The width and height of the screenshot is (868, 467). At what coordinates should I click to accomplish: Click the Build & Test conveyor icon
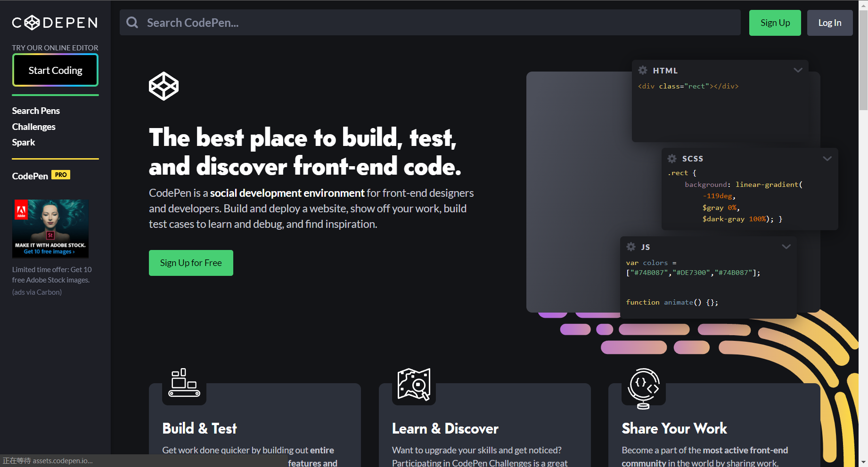184,382
